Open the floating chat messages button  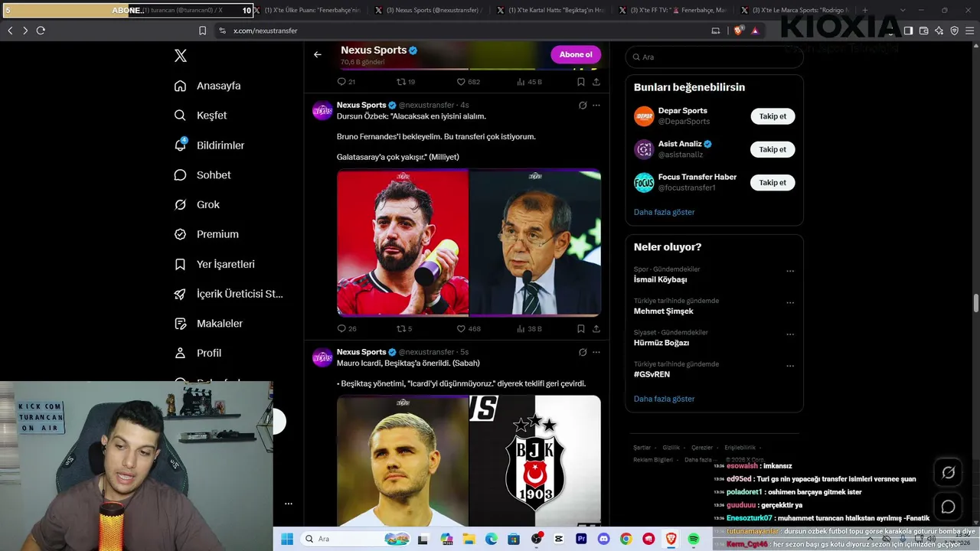click(x=948, y=507)
